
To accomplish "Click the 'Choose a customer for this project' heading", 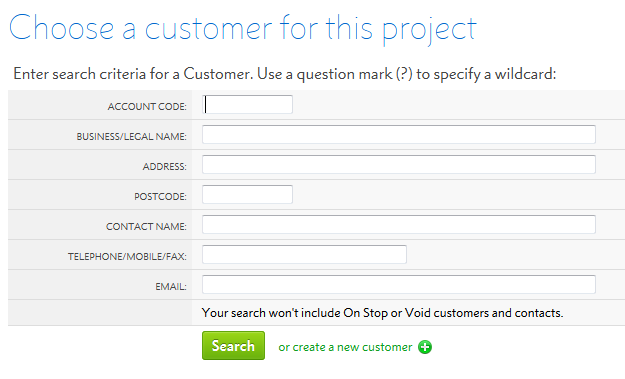I will [x=243, y=29].
